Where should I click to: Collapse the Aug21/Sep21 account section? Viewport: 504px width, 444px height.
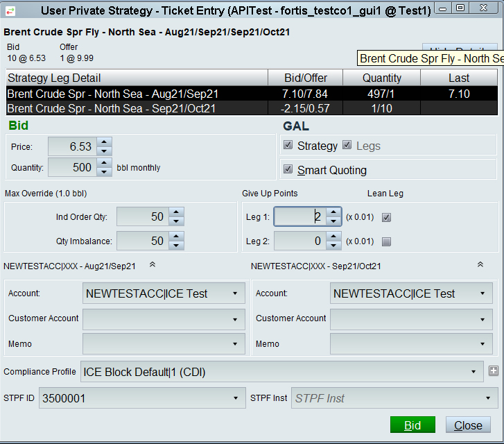pos(153,265)
